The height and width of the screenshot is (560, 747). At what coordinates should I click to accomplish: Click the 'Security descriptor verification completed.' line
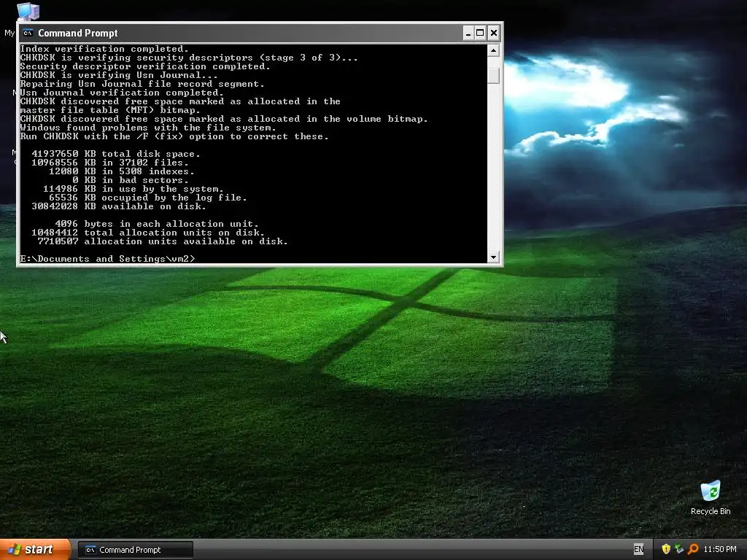coord(145,66)
